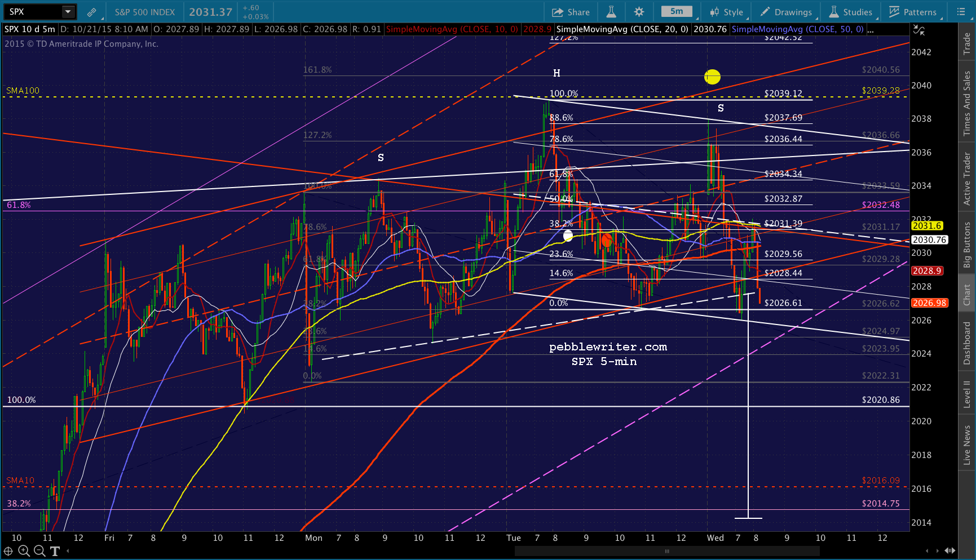This screenshot has width=976, height=560.
Task: Open the flask test tube icon
Action: 611,12
